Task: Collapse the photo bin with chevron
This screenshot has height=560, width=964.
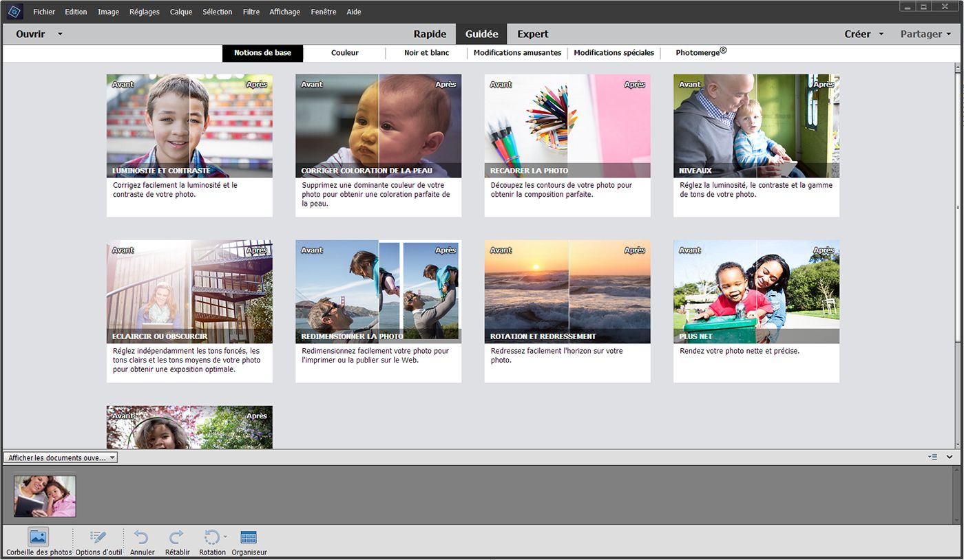Action: click(x=950, y=457)
